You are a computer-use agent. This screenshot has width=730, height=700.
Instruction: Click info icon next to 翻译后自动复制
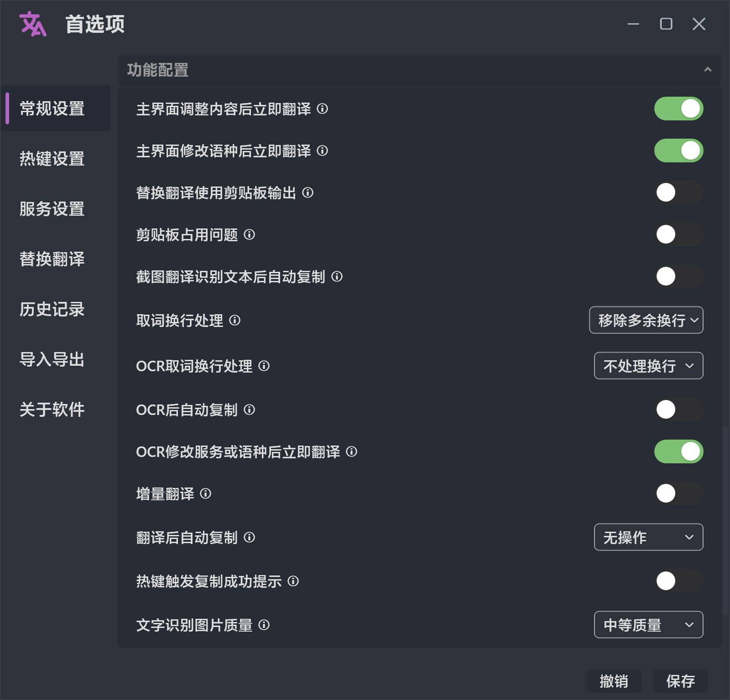point(250,538)
